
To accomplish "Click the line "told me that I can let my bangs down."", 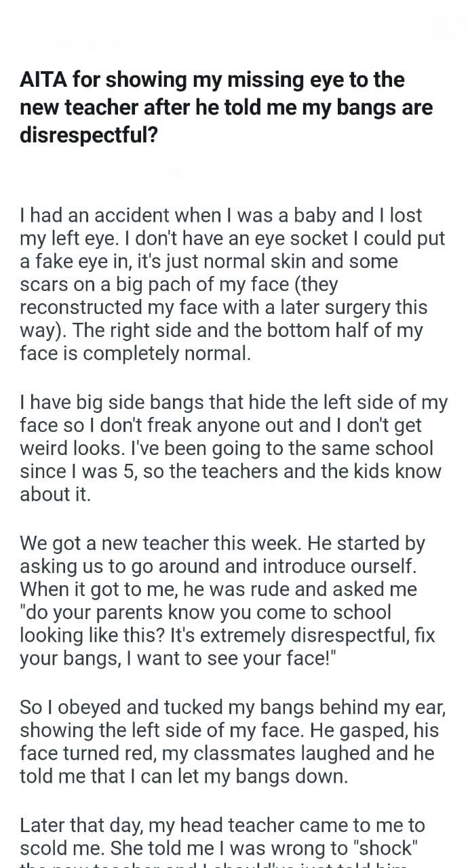I will click(x=184, y=776).
